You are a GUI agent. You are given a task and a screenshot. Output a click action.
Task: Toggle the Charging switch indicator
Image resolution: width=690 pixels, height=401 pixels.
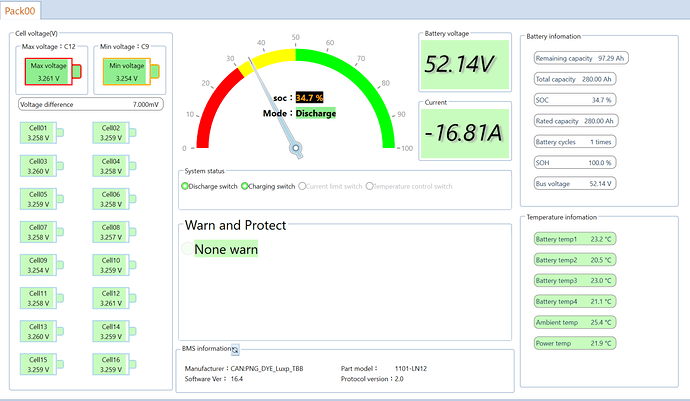[x=245, y=186]
